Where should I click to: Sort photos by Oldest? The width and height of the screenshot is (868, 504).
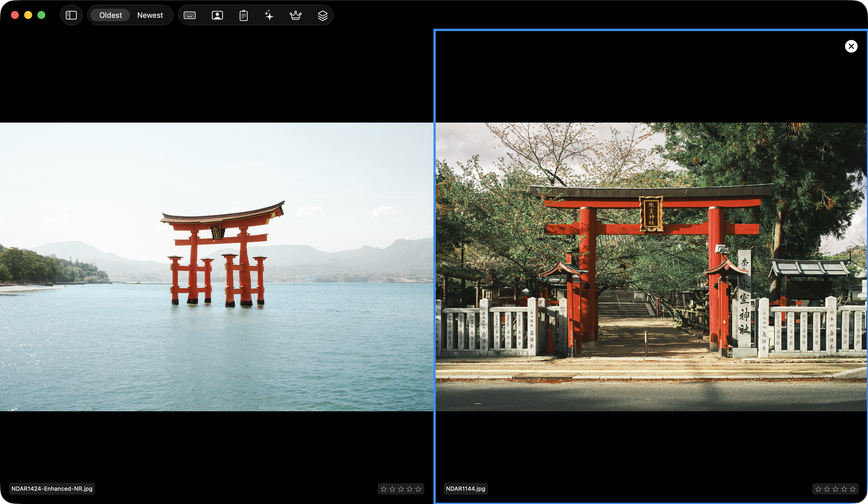tap(110, 15)
